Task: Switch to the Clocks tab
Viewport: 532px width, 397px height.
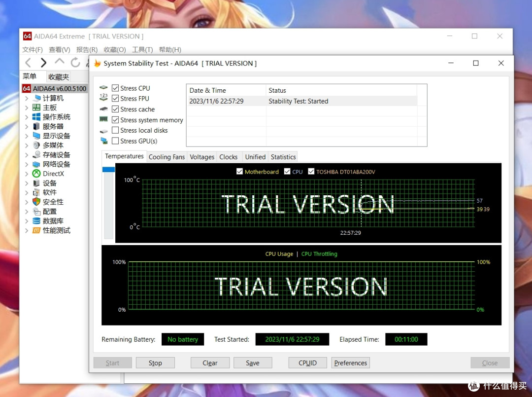Action: tap(229, 157)
